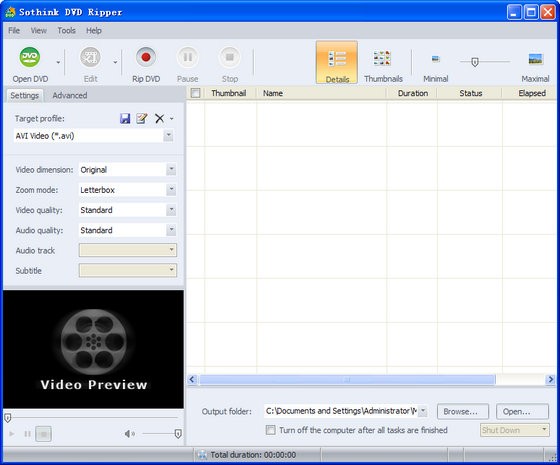560x465 pixels.
Task: Enable turn off computer after tasks finished
Action: point(271,430)
